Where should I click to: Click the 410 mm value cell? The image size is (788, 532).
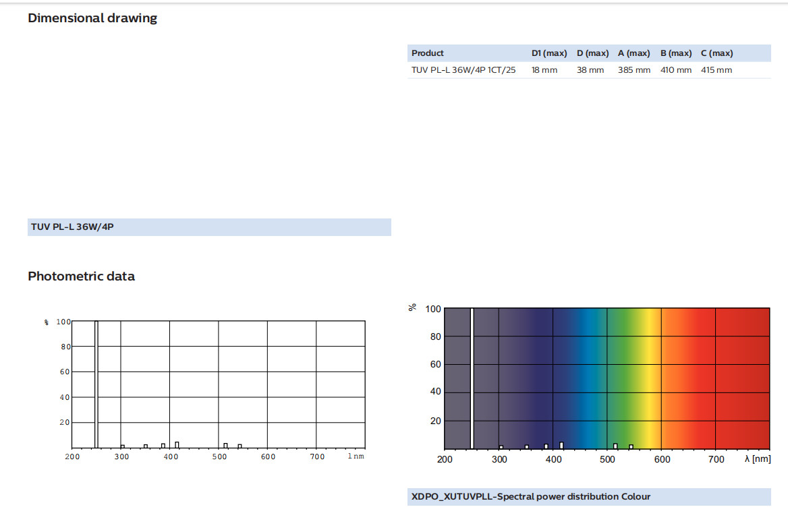tap(676, 70)
